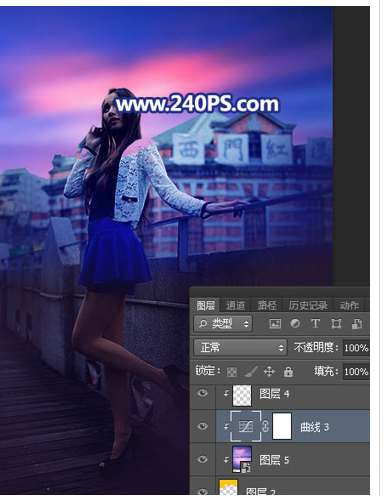This screenshot has height=496, width=384.
Task: Open the 类型 filter type dropdown
Action: [223, 324]
